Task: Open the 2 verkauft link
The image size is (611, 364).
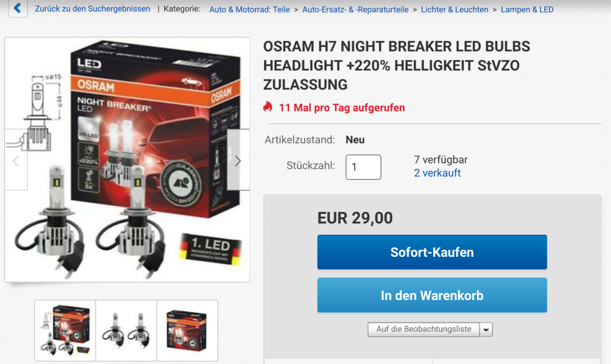Action: 437,173
